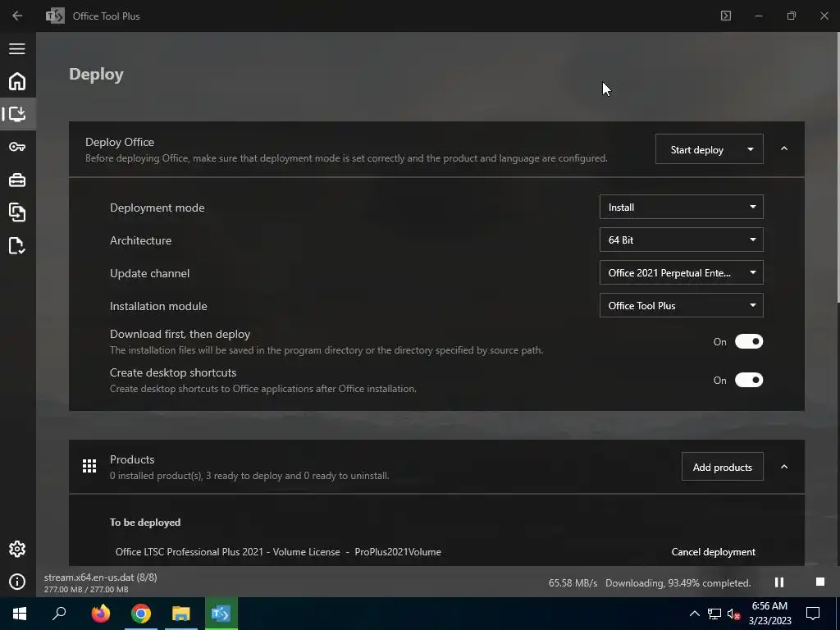Open the Update channel dropdown
The width and height of the screenshot is (840, 630).
682,272
